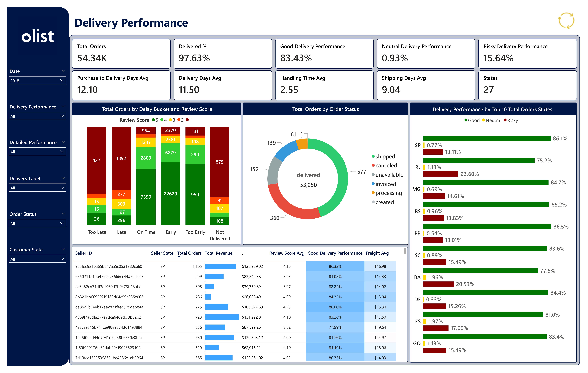Open the Order Status filter dropdown

click(x=37, y=223)
